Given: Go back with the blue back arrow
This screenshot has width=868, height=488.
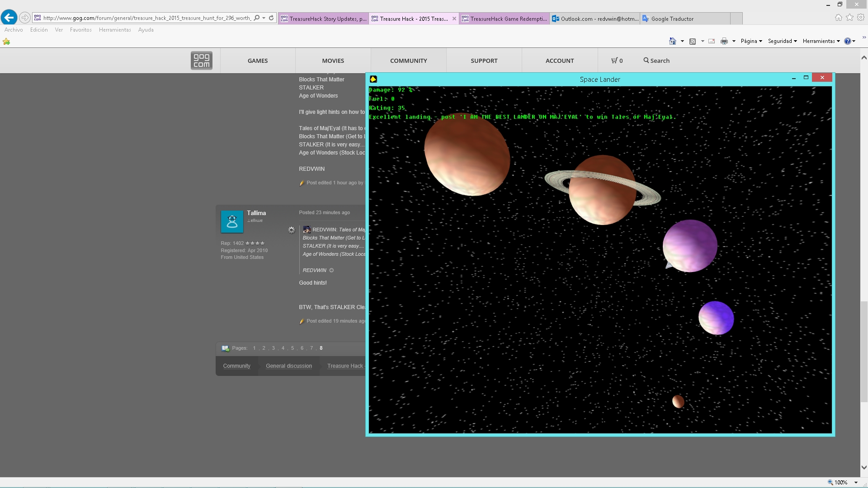Looking at the screenshot, I should tap(9, 18).
